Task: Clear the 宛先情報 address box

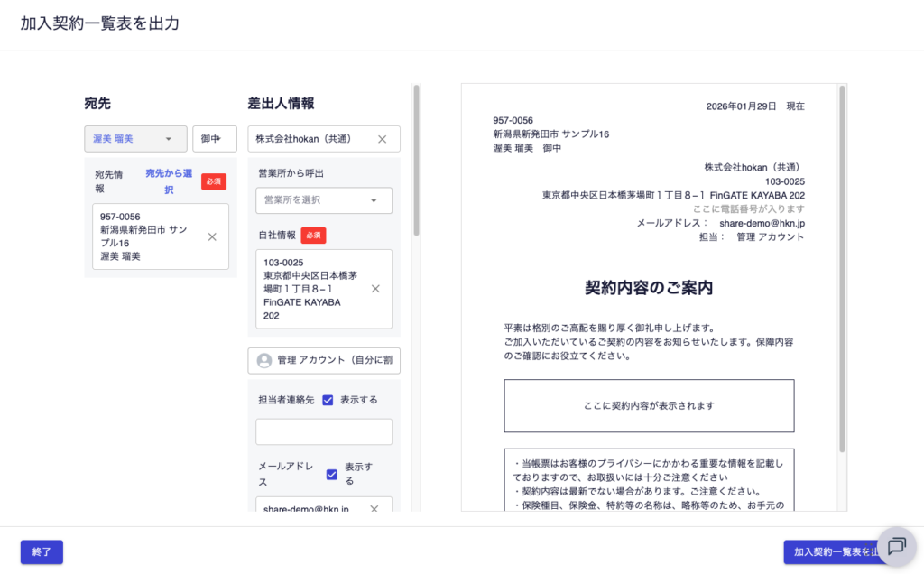Action: click(x=212, y=236)
